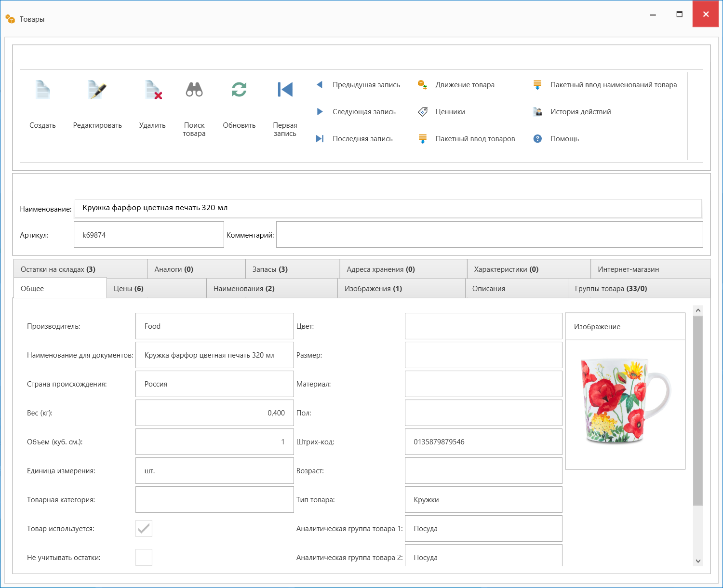Screen dimensions: 723x588
Task: Click the Наименование product name field
Action: 388,208
